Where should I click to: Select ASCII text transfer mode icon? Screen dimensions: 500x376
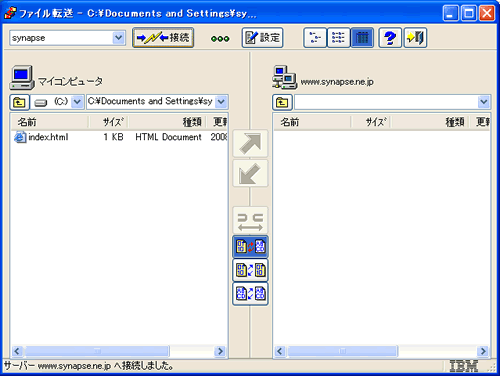click(250, 294)
